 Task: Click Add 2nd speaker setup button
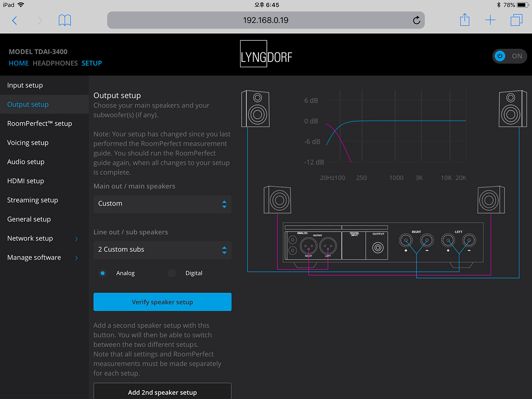click(163, 392)
